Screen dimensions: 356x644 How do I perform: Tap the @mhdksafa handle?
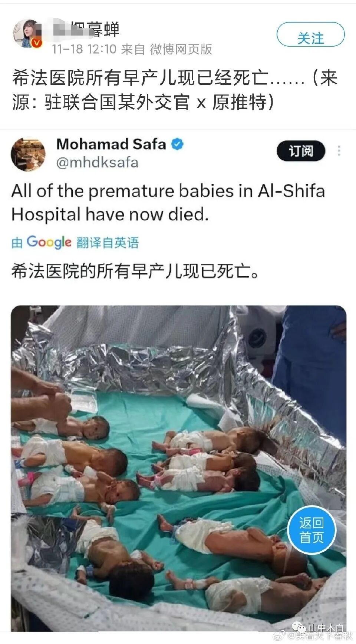point(98,163)
